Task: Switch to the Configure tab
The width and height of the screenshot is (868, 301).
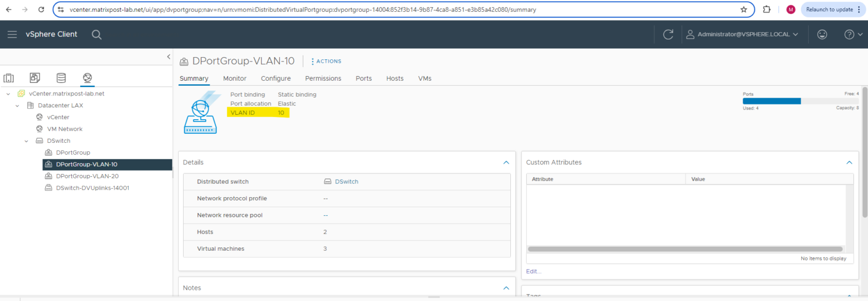Action: (276, 78)
